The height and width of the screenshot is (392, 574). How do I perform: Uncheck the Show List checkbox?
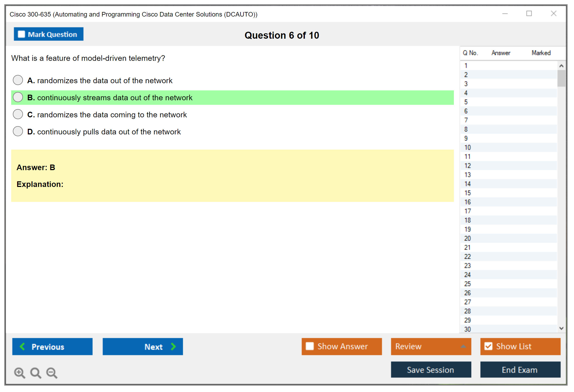(488, 346)
